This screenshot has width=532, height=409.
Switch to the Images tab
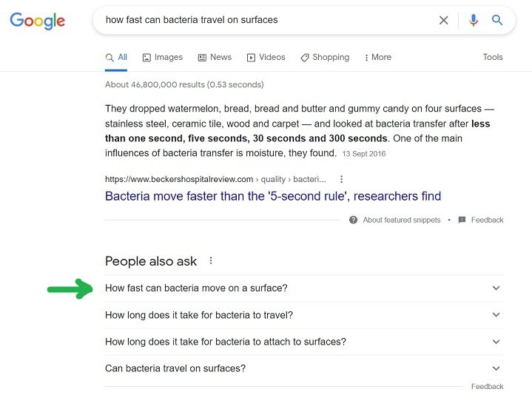pos(163,57)
